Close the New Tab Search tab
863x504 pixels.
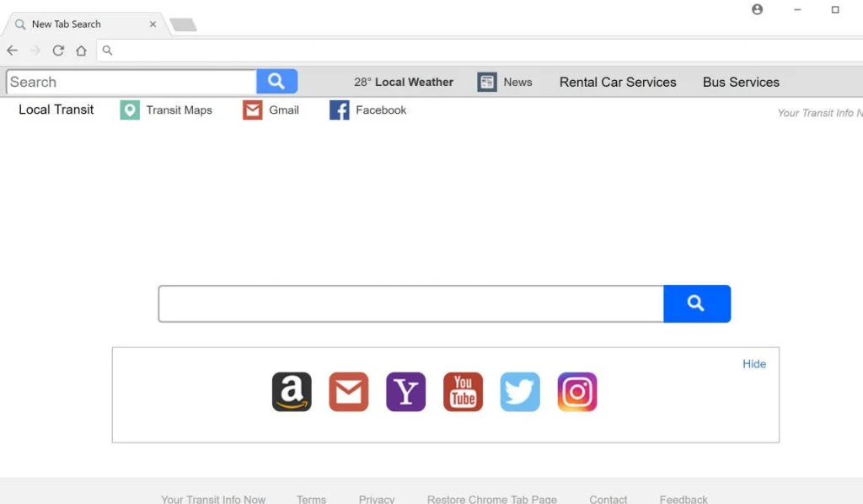click(x=153, y=24)
